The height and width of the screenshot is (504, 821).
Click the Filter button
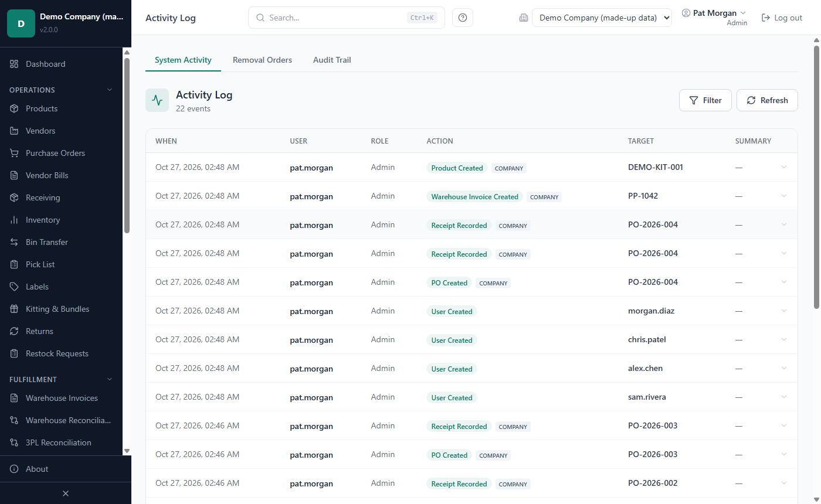(705, 100)
